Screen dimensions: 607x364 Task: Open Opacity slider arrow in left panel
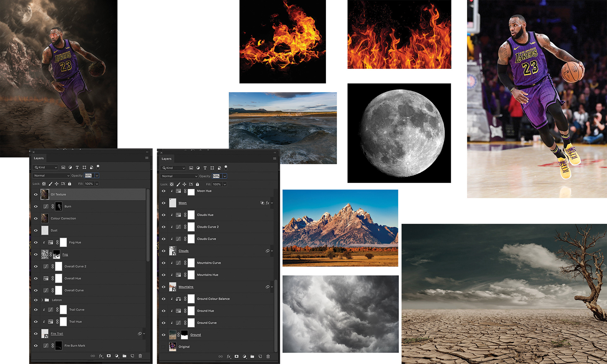coord(97,176)
